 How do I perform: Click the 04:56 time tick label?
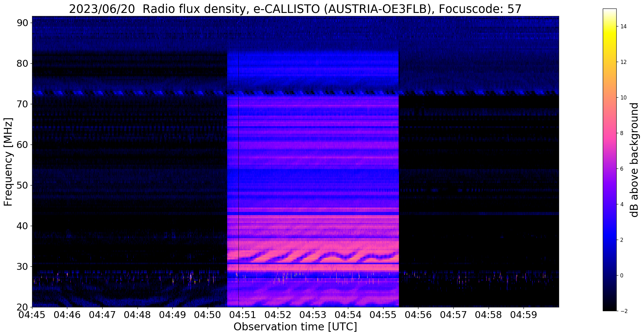[x=418, y=315]
